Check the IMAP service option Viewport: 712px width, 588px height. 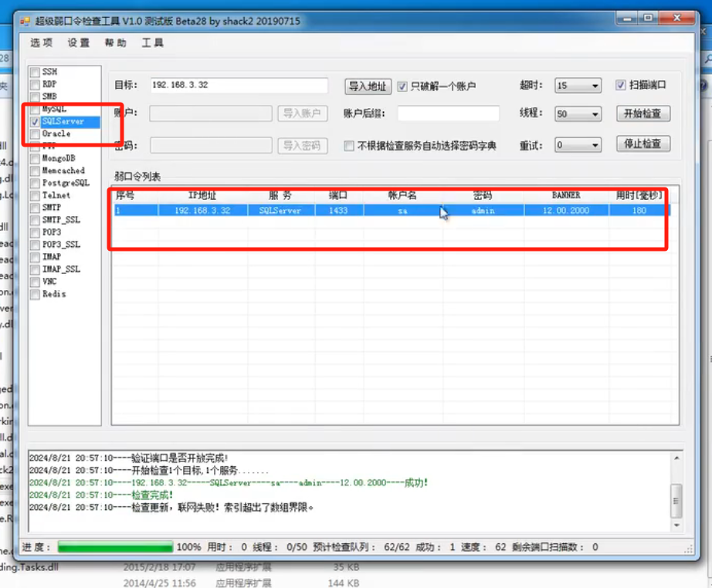click(35, 257)
